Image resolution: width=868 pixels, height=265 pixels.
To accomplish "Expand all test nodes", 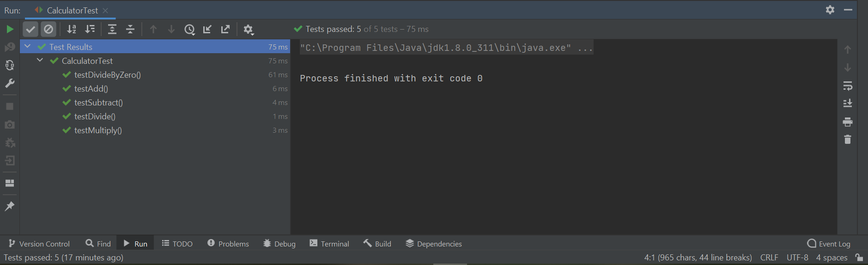I will (x=112, y=30).
